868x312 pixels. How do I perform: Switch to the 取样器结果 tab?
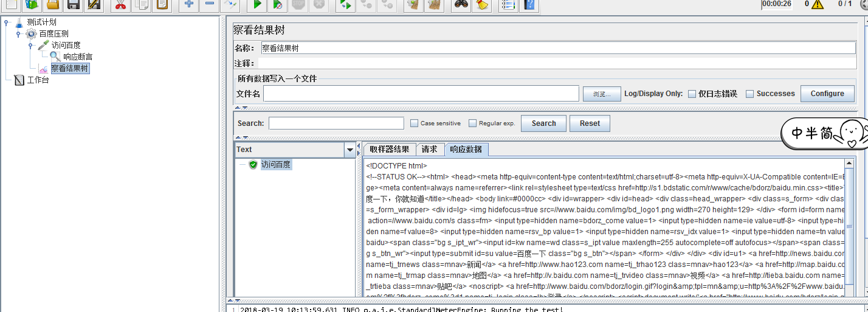tap(390, 149)
